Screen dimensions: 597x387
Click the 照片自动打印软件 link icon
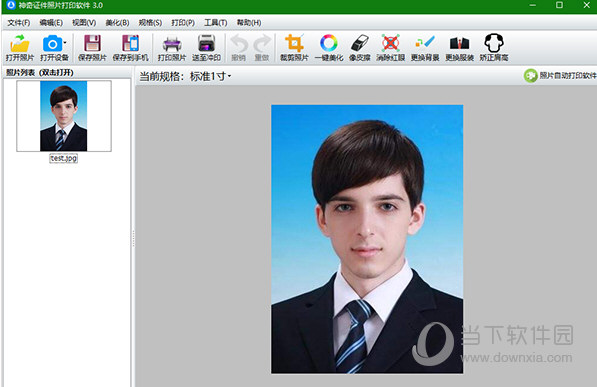[x=530, y=76]
